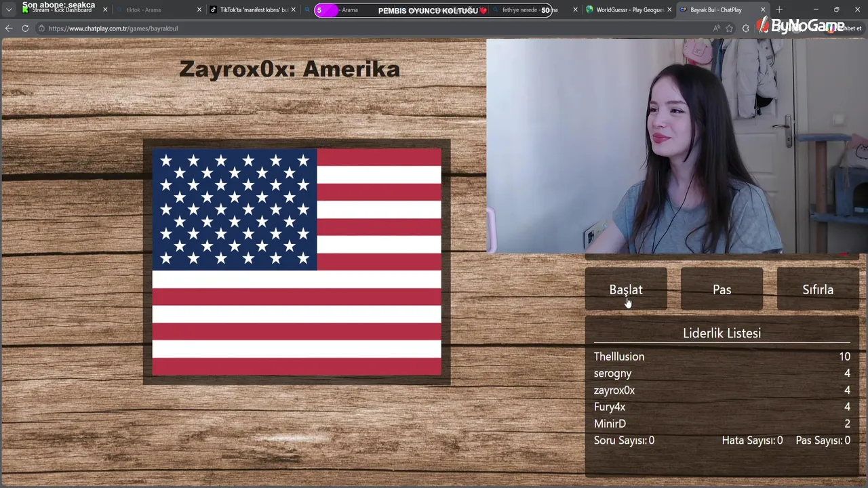Close the fethiye nerede tab
Viewport: 868px width, 488px height.
pos(576,10)
